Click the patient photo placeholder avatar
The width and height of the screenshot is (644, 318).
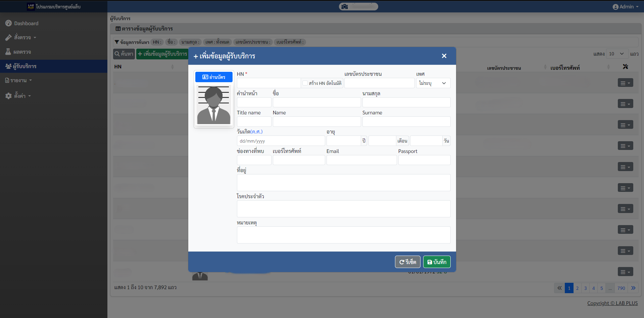tap(214, 105)
